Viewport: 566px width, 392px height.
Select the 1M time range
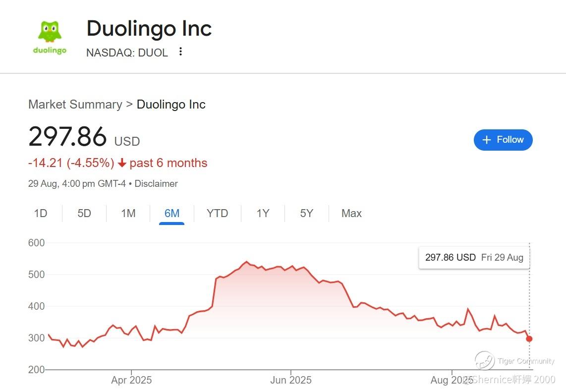(128, 213)
